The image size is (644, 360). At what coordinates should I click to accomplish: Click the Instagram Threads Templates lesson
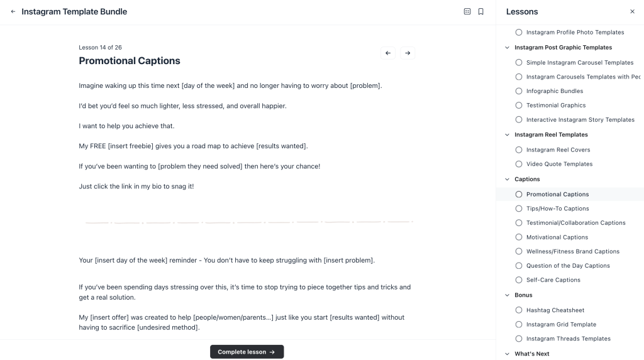tap(568, 339)
